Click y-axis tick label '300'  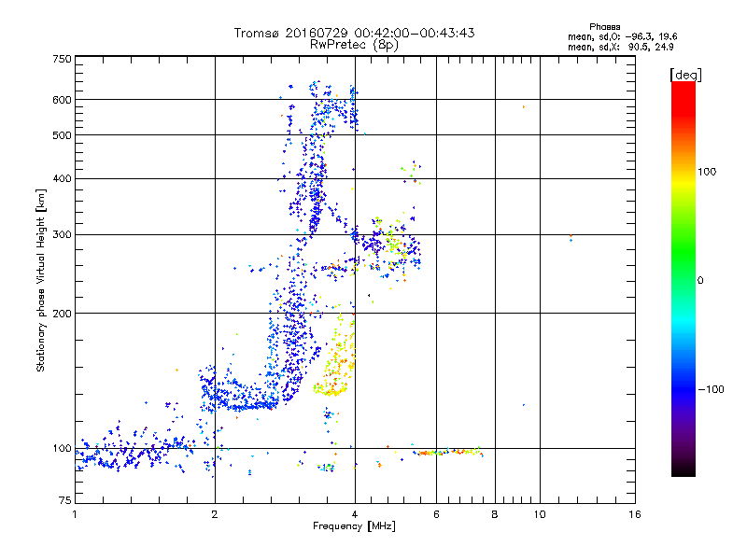point(62,235)
